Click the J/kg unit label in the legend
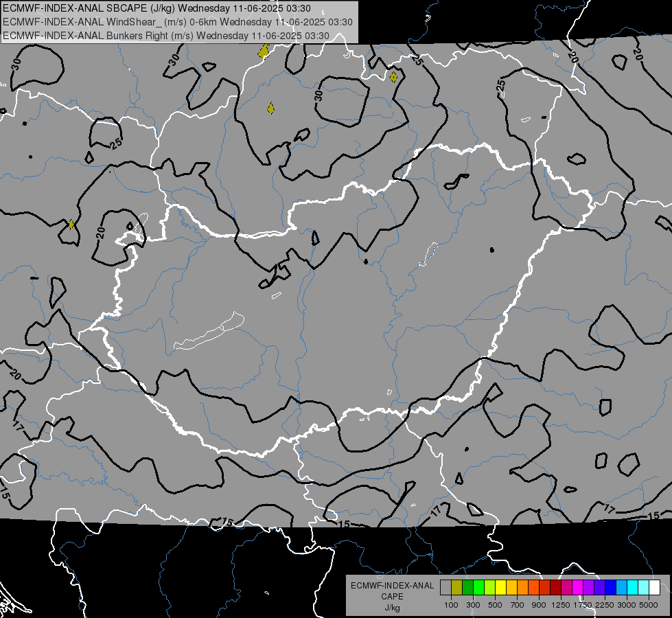 coord(392,608)
